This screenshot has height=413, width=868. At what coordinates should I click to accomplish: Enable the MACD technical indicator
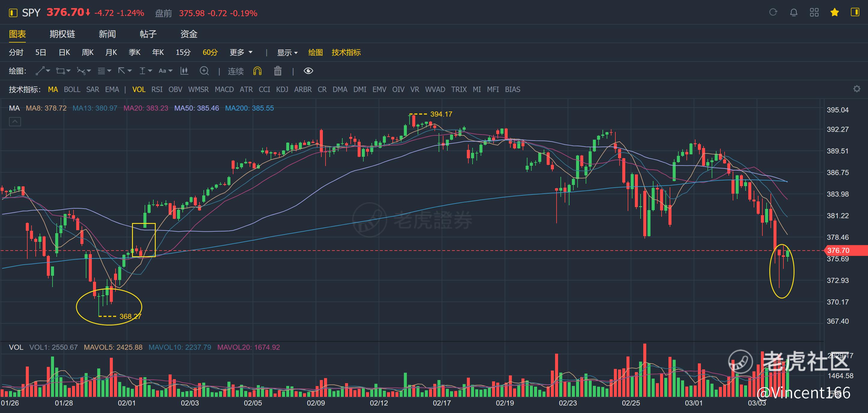(x=224, y=90)
